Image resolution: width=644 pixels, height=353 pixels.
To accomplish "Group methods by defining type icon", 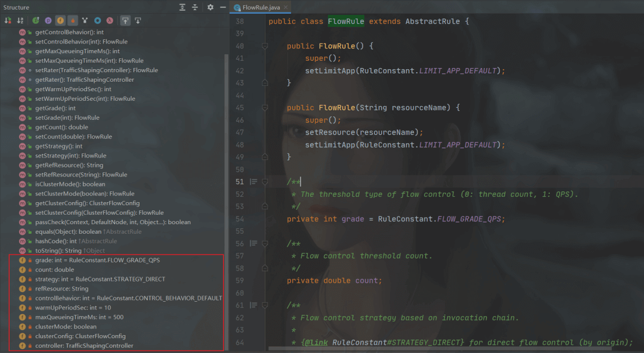I will [x=85, y=20].
